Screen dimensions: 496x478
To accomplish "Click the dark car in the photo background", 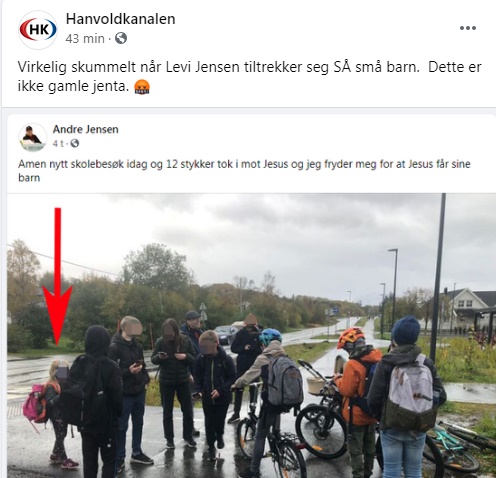I will [227, 334].
